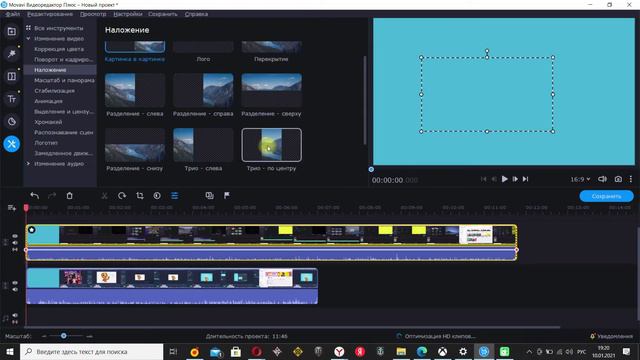Screen dimensions: 640x360
Task: Toggle visibility of the second video track
Action: pyautogui.click(x=15, y=282)
